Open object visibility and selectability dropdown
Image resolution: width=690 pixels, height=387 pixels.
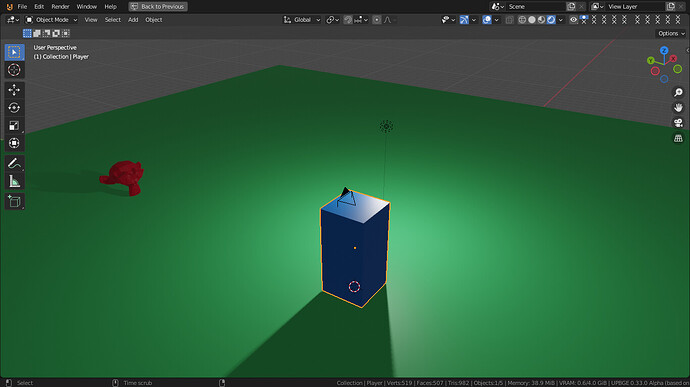click(x=448, y=20)
